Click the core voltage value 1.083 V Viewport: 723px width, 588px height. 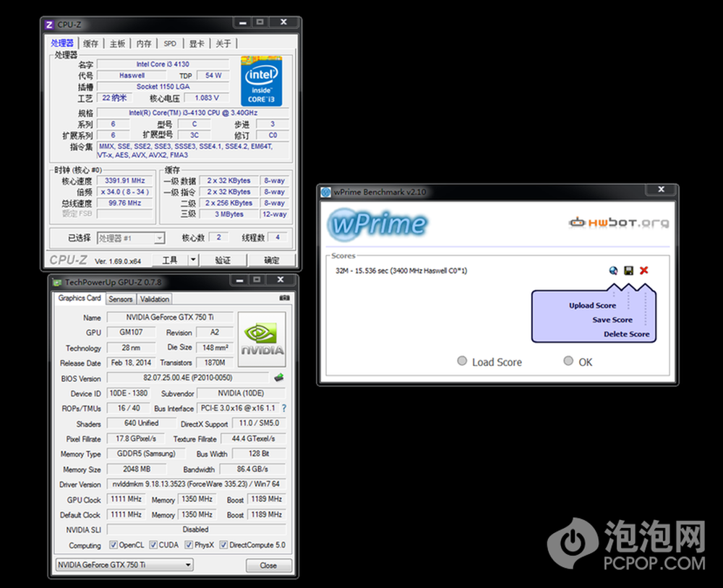(x=207, y=98)
